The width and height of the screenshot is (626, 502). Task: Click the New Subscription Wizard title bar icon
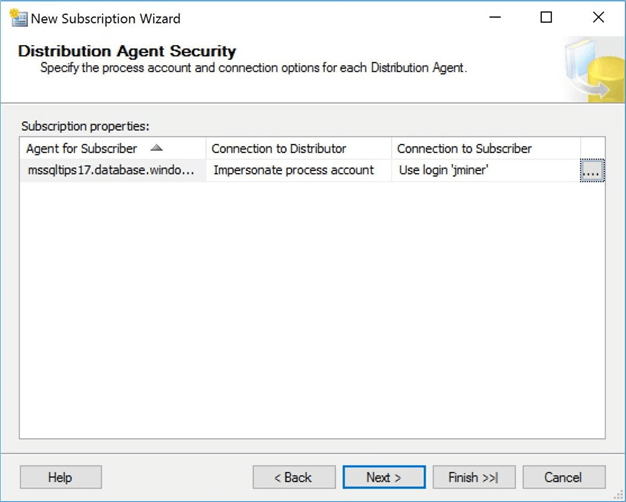click(x=17, y=18)
